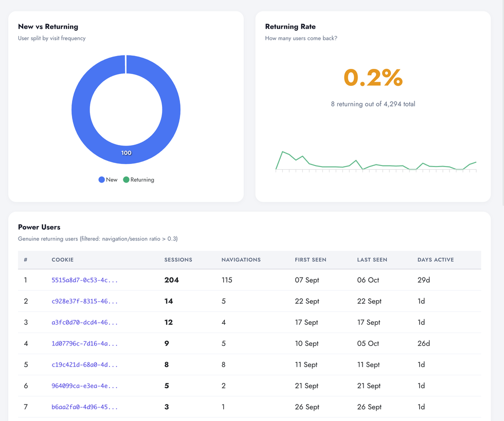This screenshot has height=421, width=504.
Task: Open cookie link c19c421d-68a0-4d...
Action: tap(84, 365)
